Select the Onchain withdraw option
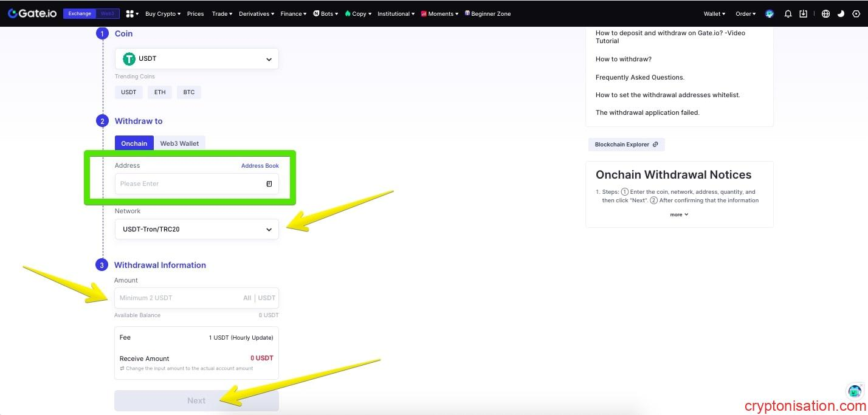The height and width of the screenshot is (415, 868). coord(134,143)
